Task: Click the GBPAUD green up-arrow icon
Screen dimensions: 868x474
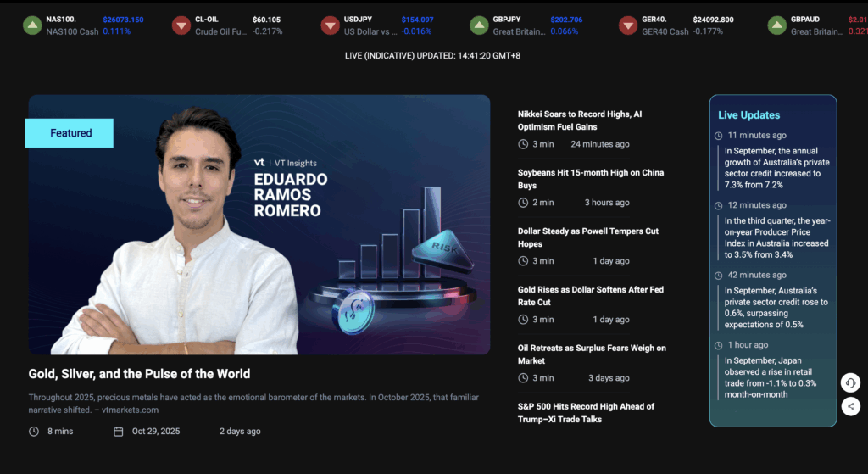Action: (777, 25)
